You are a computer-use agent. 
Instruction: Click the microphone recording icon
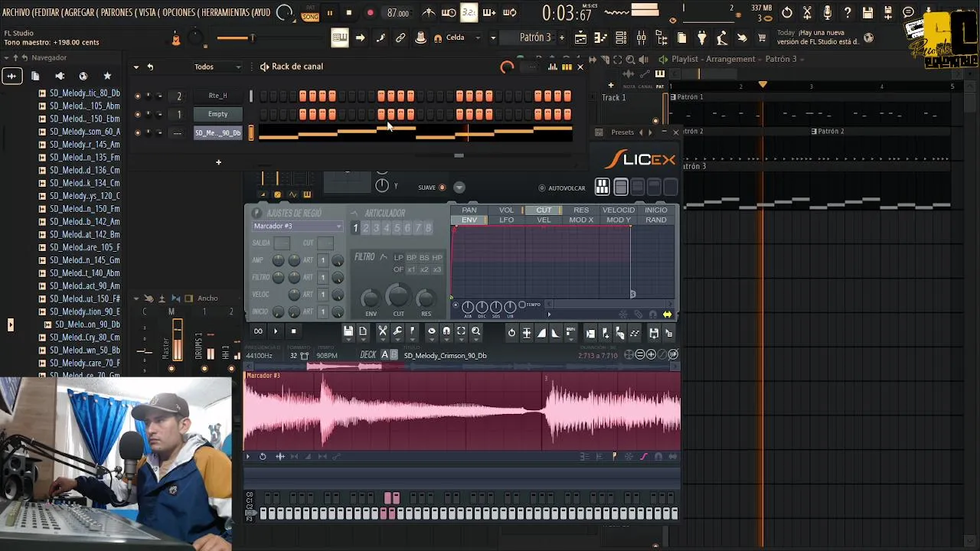coord(828,13)
